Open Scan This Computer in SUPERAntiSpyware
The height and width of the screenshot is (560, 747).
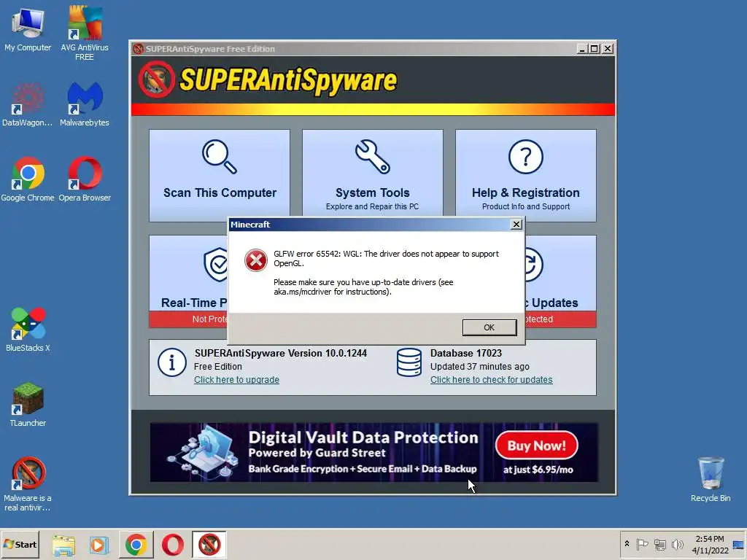pyautogui.click(x=220, y=175)
